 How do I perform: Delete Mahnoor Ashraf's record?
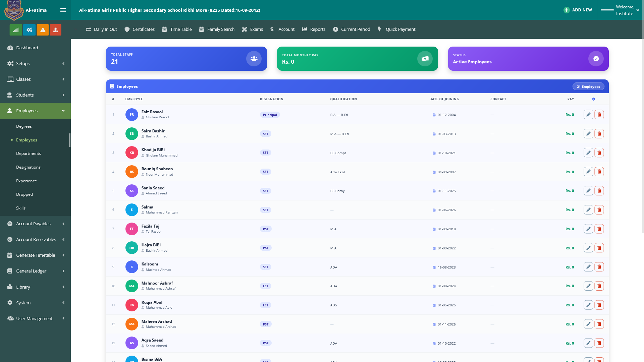click(x=599, y=286)
